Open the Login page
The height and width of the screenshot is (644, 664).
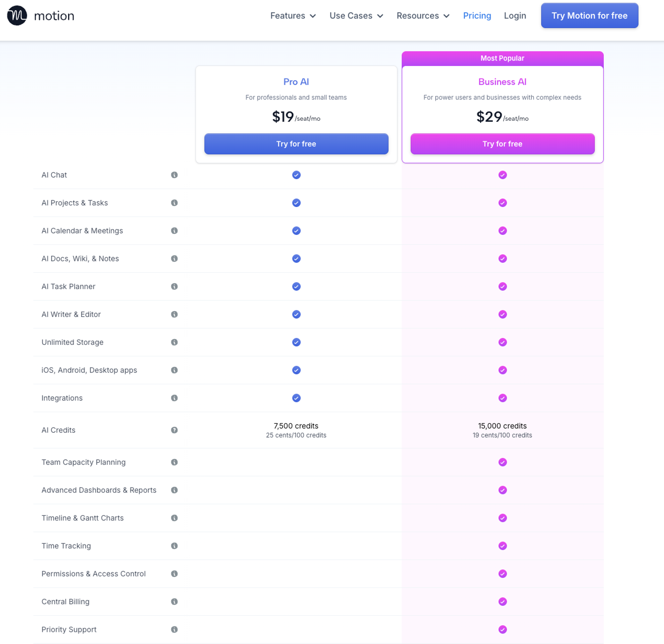coord(515,16)
